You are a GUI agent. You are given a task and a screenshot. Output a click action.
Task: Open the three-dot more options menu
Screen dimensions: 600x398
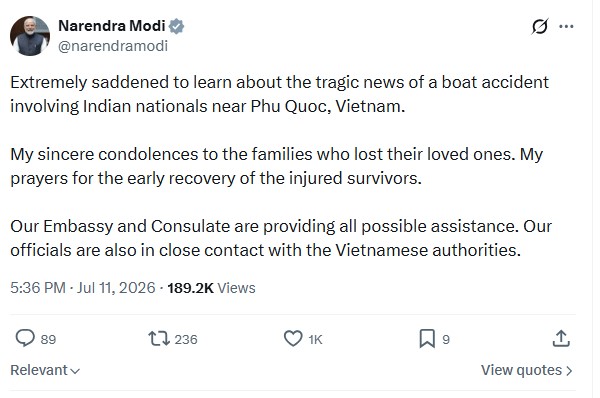[566, 26]
